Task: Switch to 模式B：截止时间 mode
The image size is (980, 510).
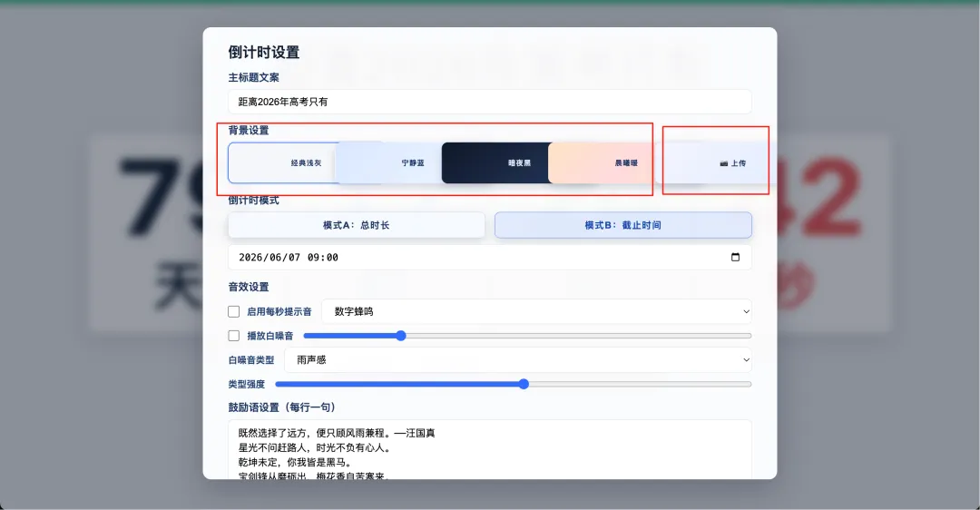Action: [x=623, y=225]
